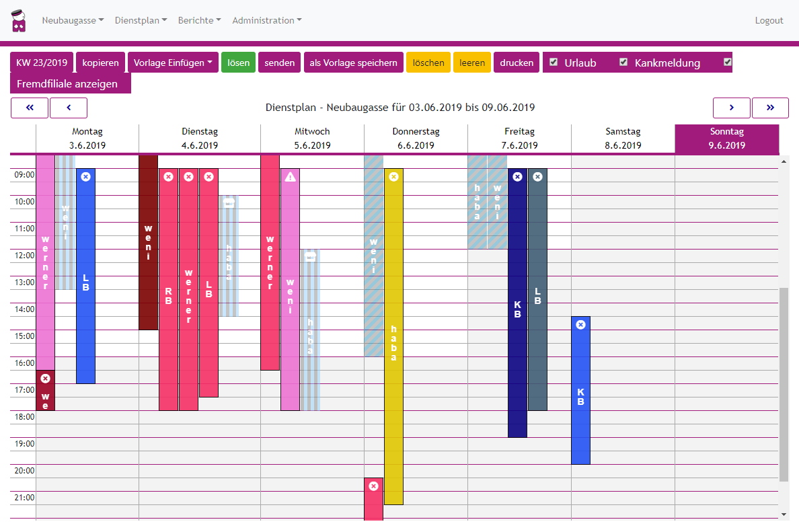Click the app logo in navbar
The width and height of the screenshot is (799, 532).
pyautogui.click(x=19, y=20)
